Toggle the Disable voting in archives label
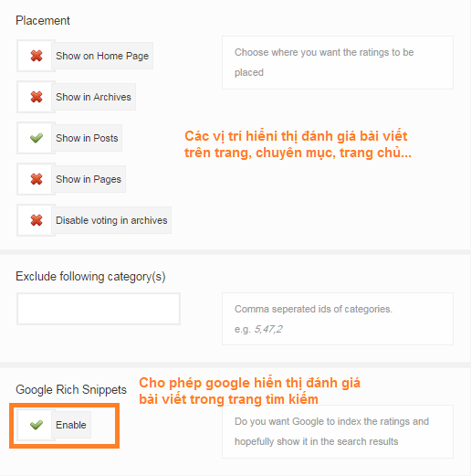 111,220
